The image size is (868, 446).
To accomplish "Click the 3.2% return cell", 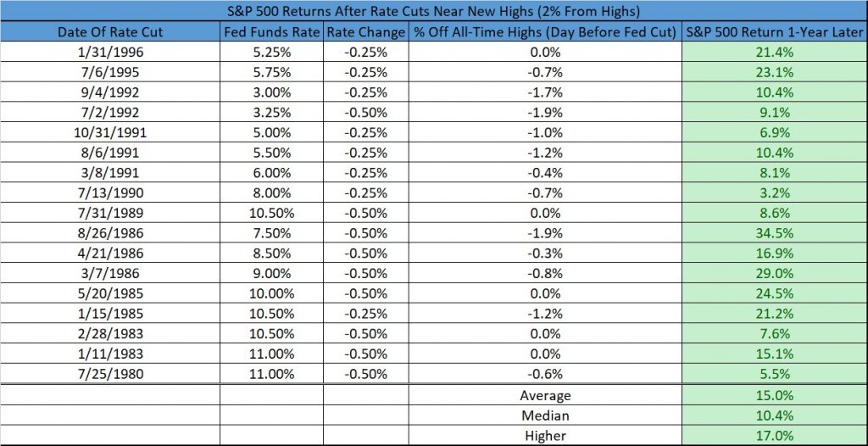I will coord(775,192).
